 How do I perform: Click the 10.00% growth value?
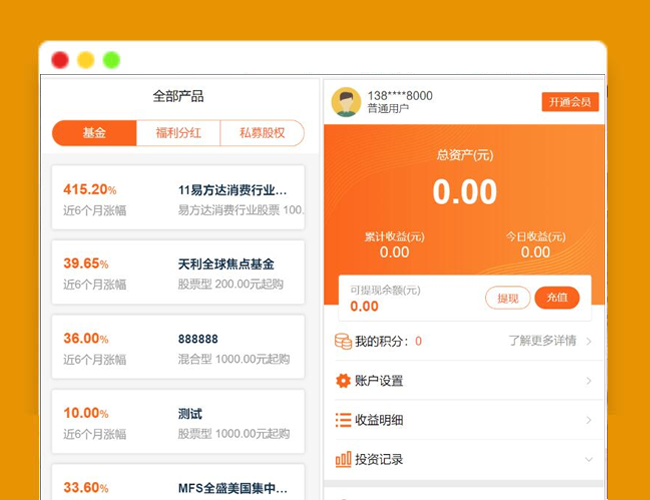(x=86, y=413)
